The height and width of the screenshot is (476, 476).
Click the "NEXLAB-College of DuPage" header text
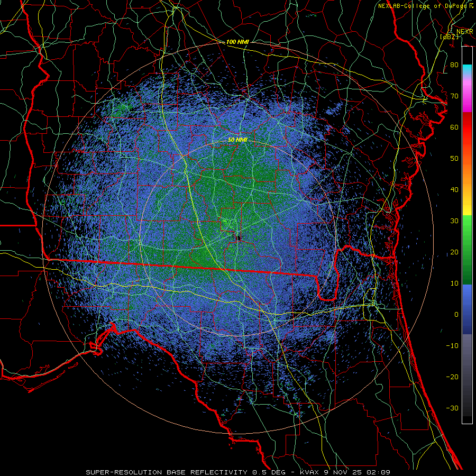(424, 6)
